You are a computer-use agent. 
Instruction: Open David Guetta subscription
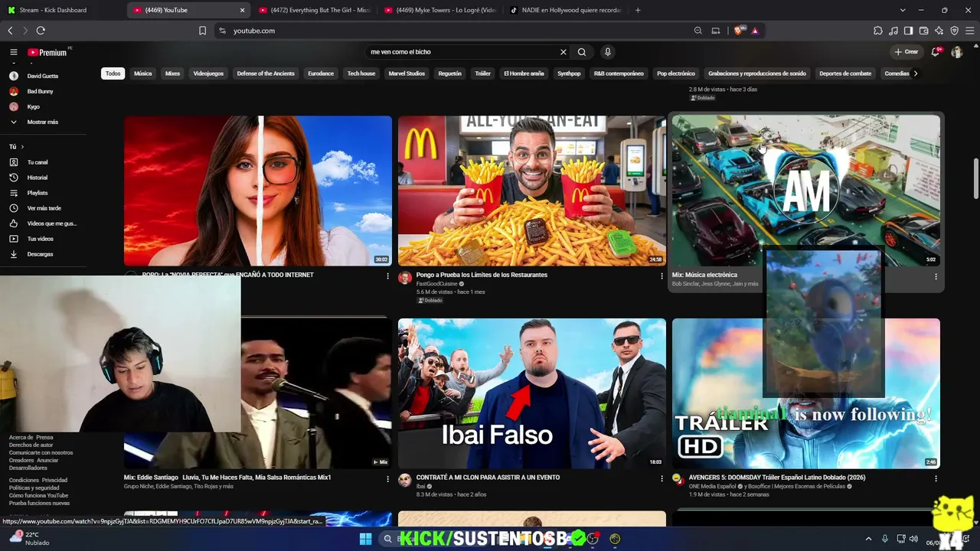43,77
